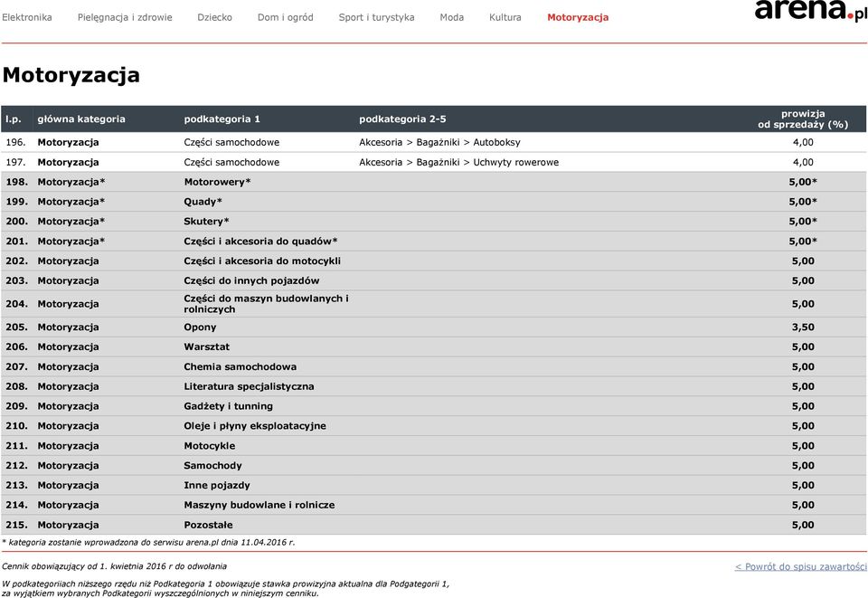Select the Inne pojazdy cell
Screen dimensions: 868x598
pyautogui.click(x=217, y=485)
